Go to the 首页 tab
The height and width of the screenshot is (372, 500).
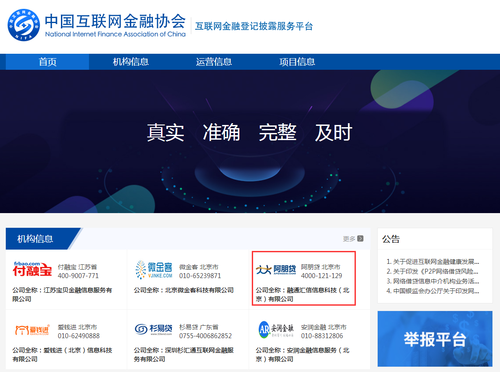click(x=47, y=62)
